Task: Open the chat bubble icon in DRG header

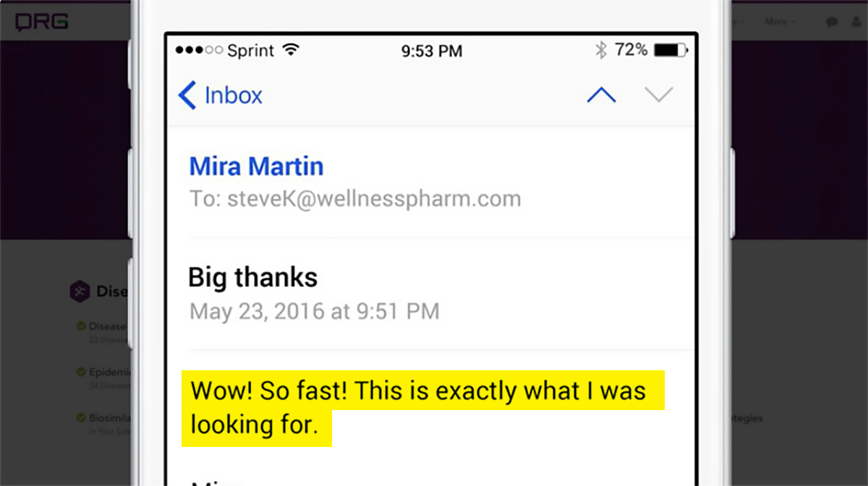Action: pyautogui.click(x=832, y=22)
